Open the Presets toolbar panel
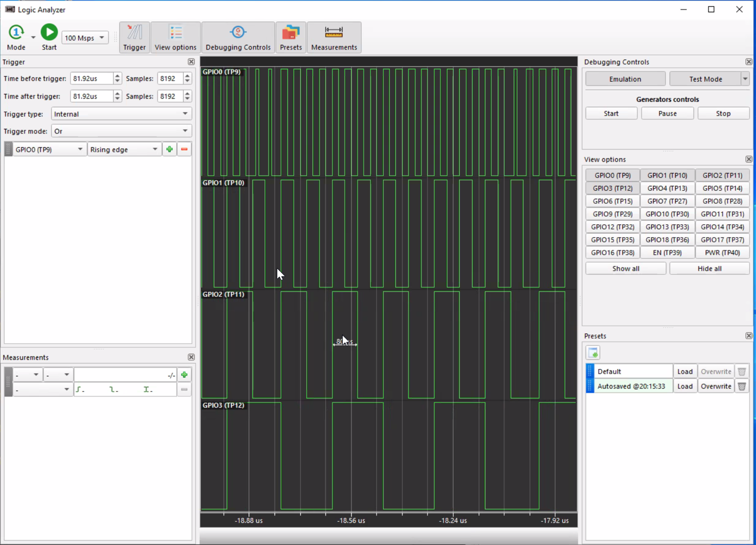Viewport: 756px width, 545px height. pos(291,37)
